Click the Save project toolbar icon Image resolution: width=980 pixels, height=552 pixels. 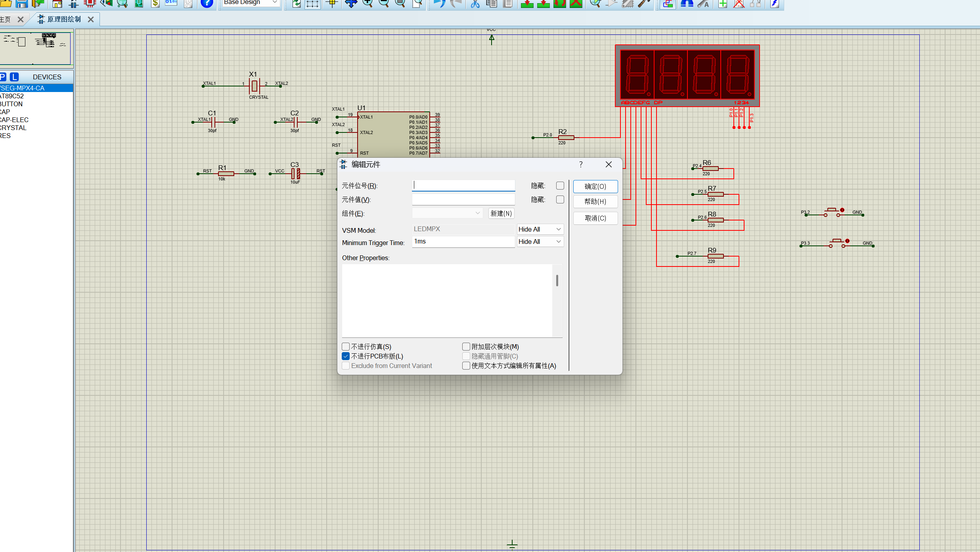pos(21,4)
